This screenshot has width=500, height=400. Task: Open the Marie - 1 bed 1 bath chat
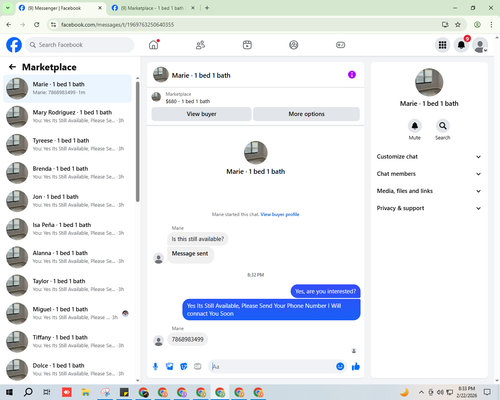pos(67,89)
